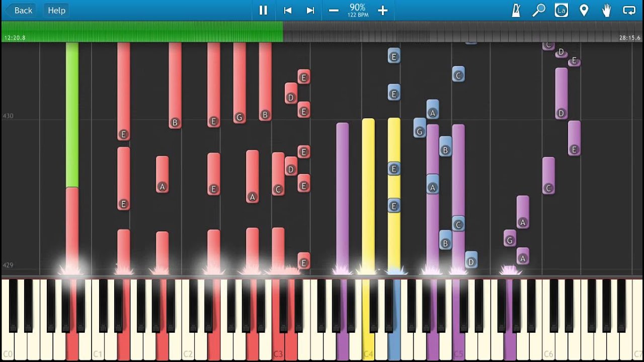Toggle the loop icon

(x=629, y=10)
